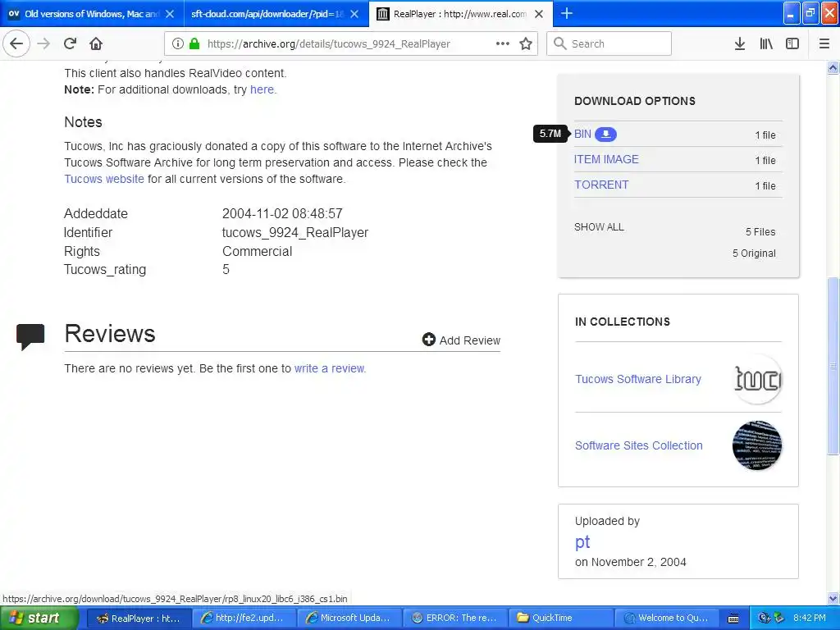Click the keyboard icon in taskbar
Viewport: 840px width, 630px height.
click(733, 619)
